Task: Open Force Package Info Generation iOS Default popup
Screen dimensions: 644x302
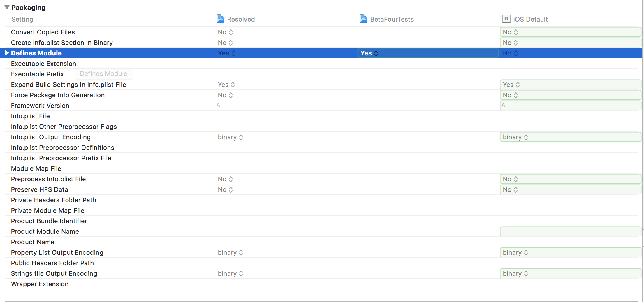Action: [570, 95]
